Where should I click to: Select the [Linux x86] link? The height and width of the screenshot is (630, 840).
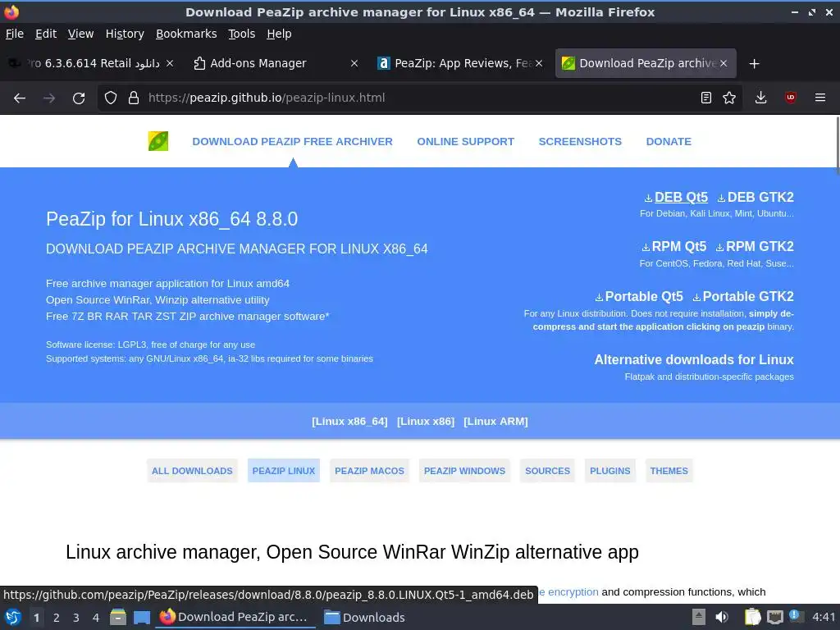(426, 422)
